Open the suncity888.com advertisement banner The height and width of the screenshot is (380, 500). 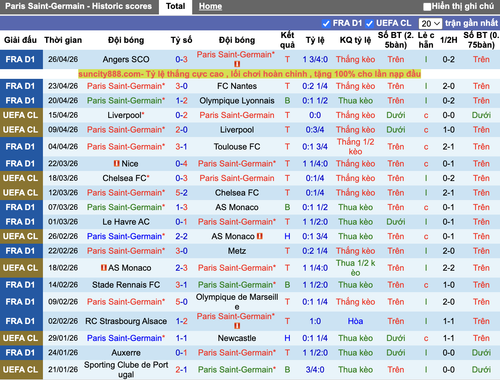(x=249, y=74)
